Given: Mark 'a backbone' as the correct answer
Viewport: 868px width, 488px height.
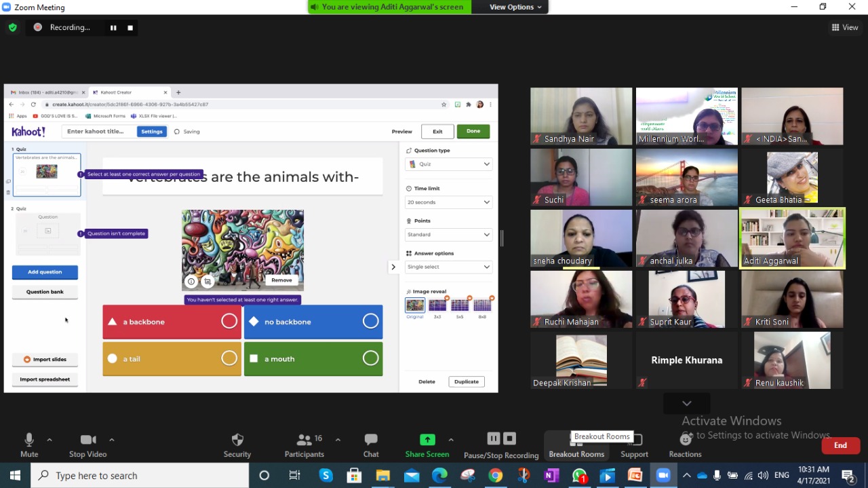Looking at the screenshot, I should coord(229,322).
